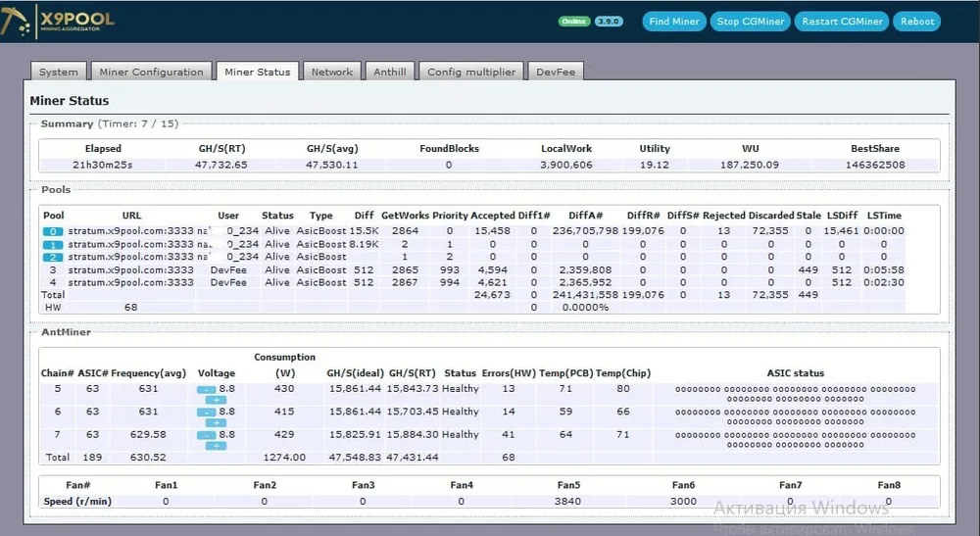Viewport: 980px width, 536px height.
Task: Open the Config multiplier tab
Action: coord(471,72)
